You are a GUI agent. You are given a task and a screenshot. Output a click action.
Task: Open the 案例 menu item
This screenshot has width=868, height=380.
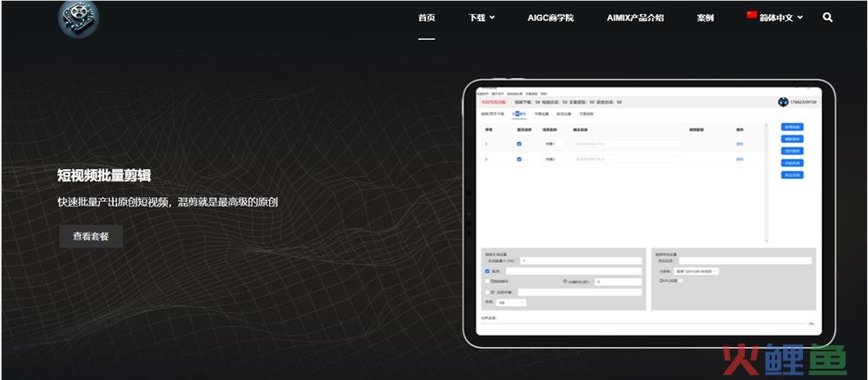[705, 17]
